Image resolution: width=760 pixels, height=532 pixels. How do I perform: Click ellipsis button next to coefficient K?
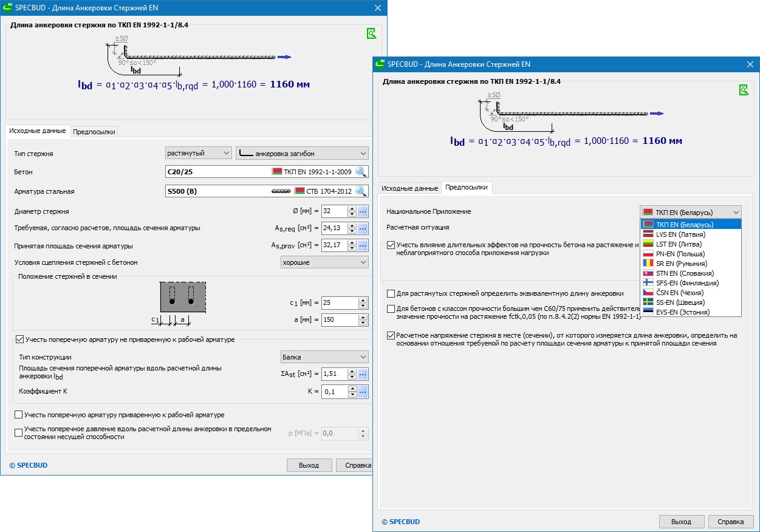[363, 392]
